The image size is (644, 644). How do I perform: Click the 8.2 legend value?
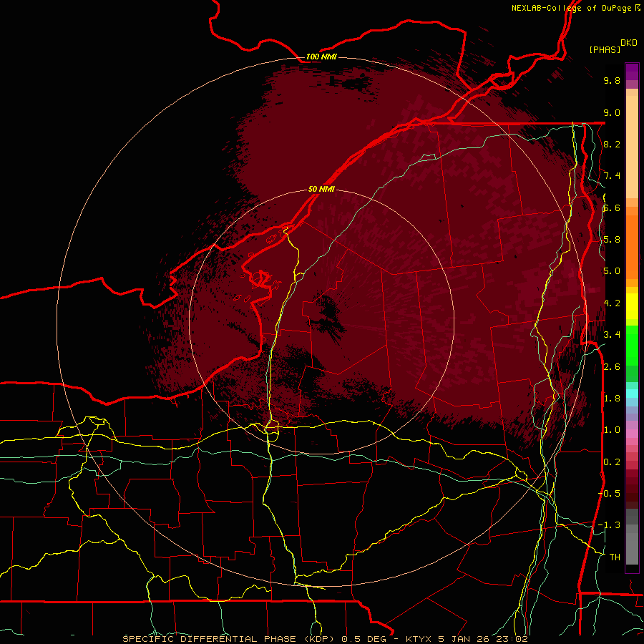pyautogui.click(x=612, y=145)
